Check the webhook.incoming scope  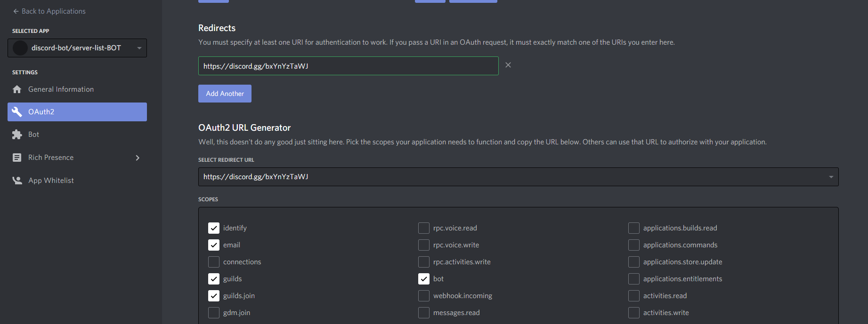[423, 295]
